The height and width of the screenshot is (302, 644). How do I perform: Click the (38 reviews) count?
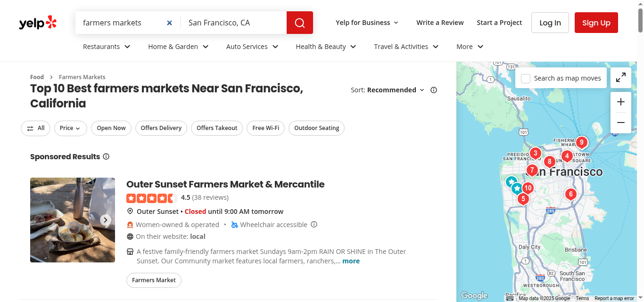(x=210, y=197)
